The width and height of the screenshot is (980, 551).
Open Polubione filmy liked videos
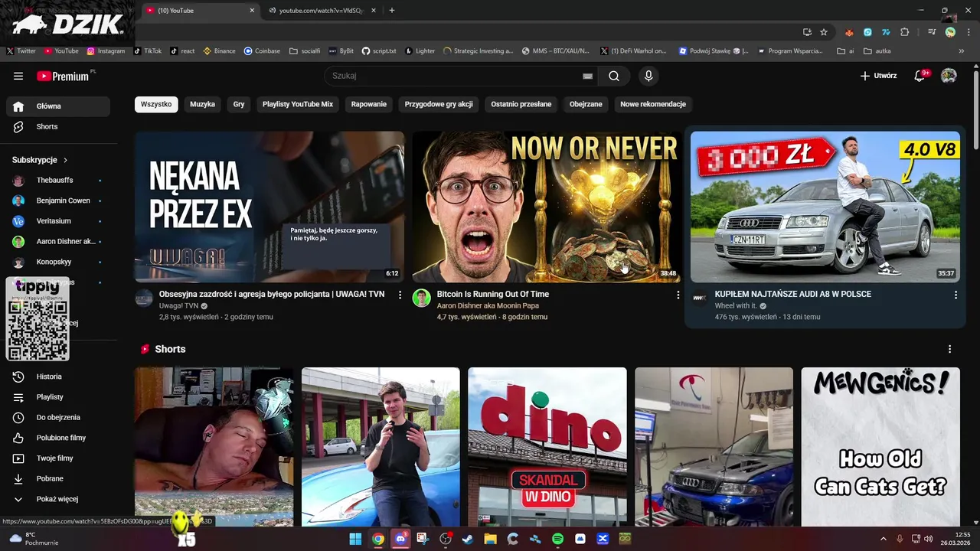[x=58, y=438]
